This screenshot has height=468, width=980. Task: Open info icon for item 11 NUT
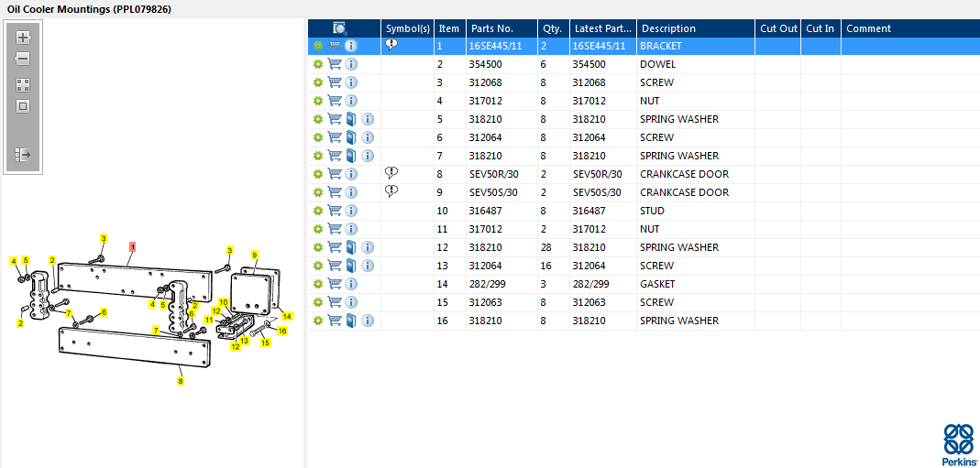pyautogui.click(x=351, y=229)
